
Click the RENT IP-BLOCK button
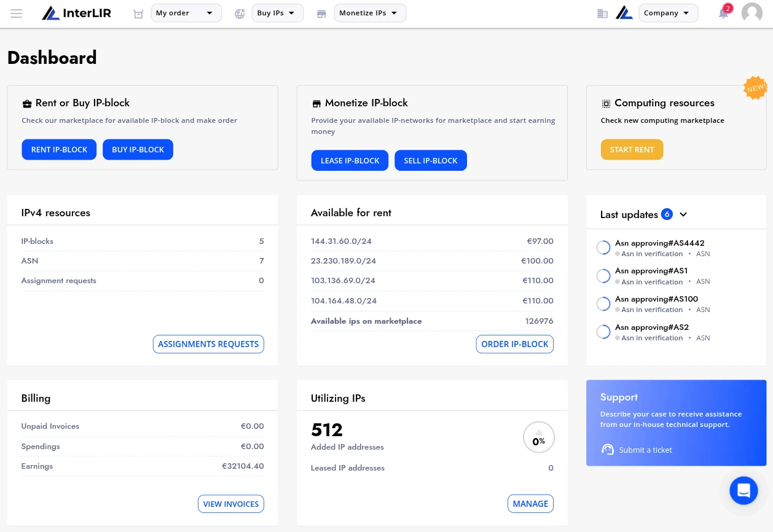pyautogui.click(x=59, y=149)
